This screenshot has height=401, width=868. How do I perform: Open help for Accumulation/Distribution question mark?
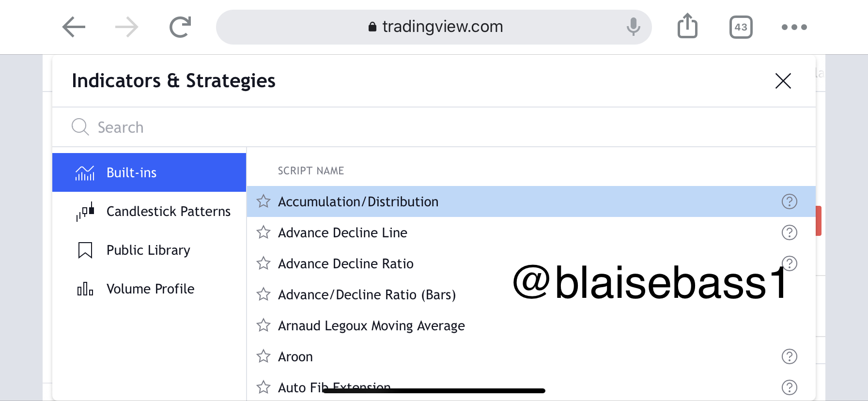tap(789, 201)
